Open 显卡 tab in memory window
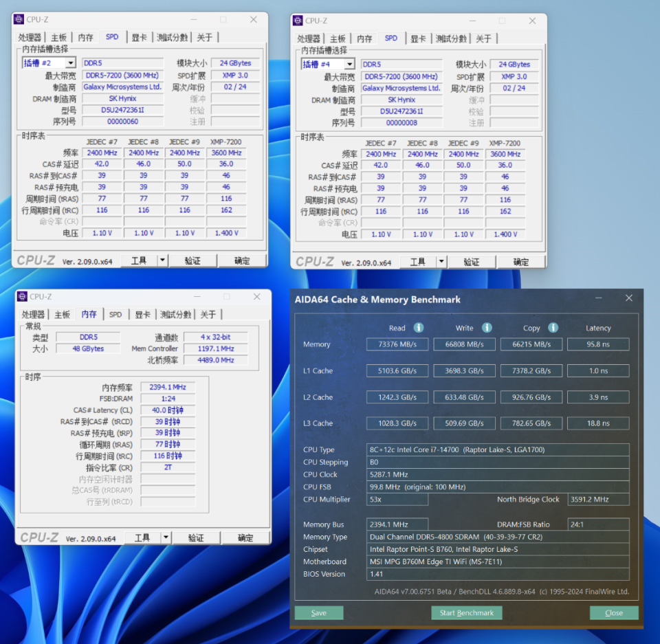This screenshot has height=644, width=660. pyautogui.click(x=143, y=314)
